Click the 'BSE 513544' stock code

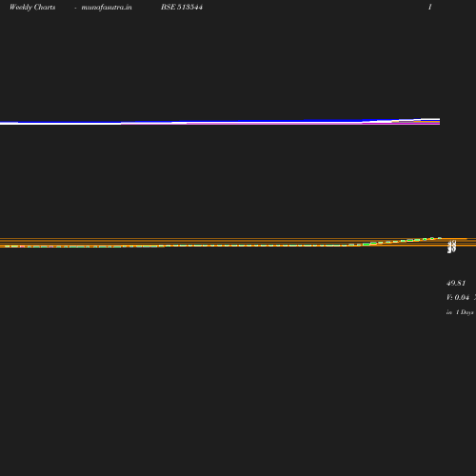coord(182,7)
